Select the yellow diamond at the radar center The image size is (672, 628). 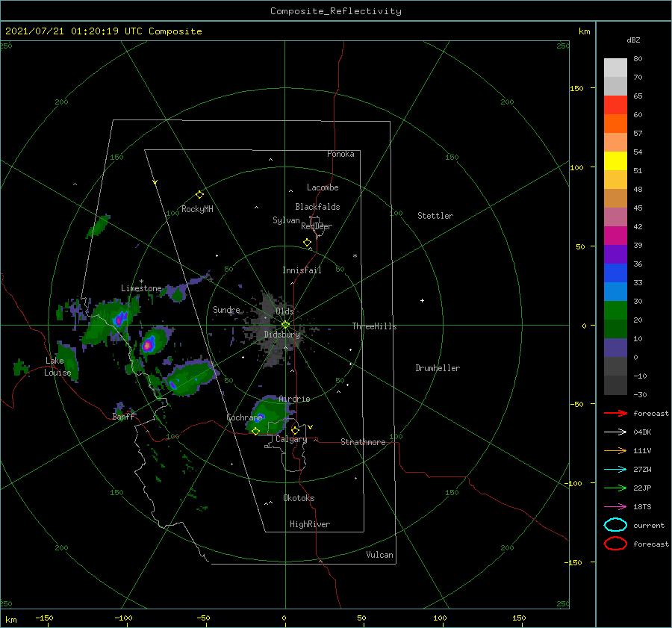coord(285,325)
